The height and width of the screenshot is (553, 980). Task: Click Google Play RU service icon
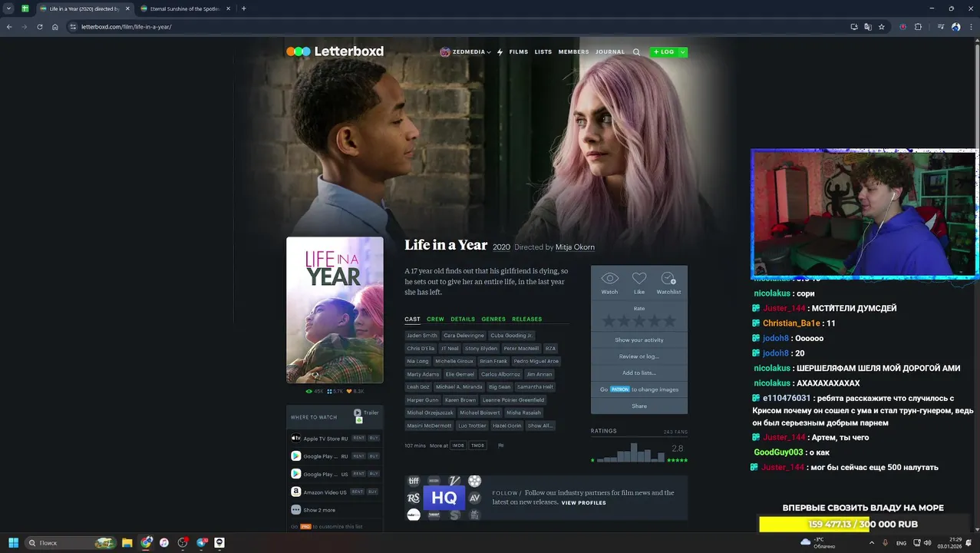(x=295, y=455)
